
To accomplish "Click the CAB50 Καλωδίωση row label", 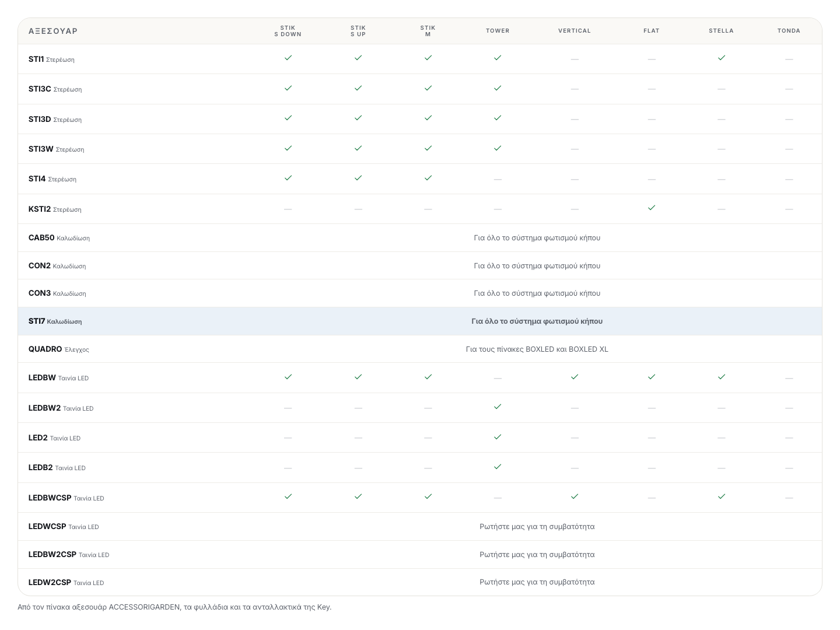I will 59,238.
